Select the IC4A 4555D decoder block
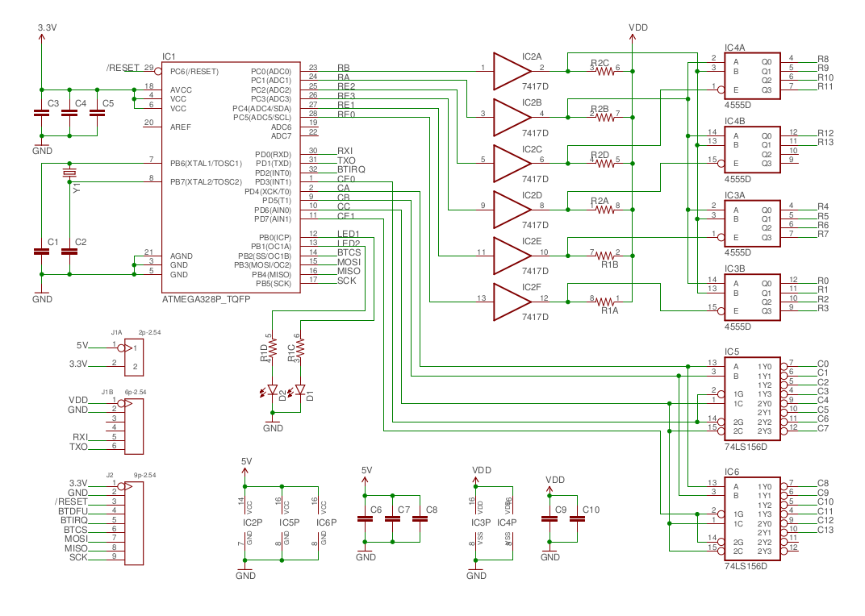 tap(752, 76)
